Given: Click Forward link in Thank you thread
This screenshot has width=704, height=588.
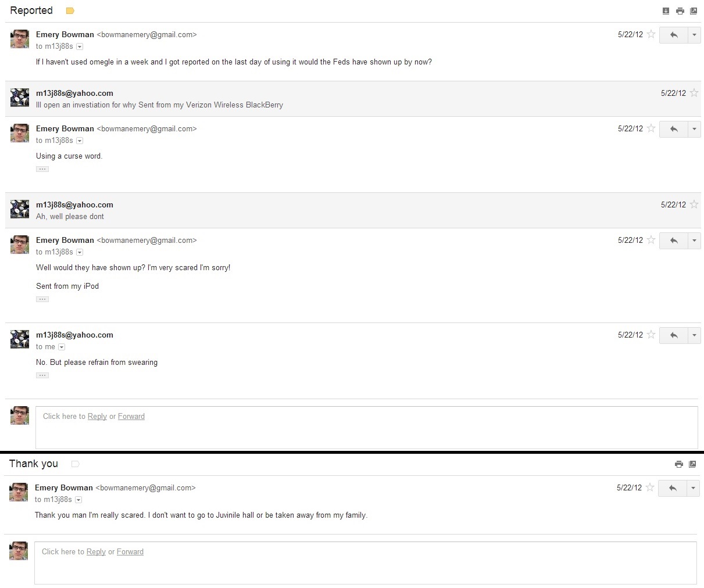Looking at the screenshot, I should click(130, 551).
